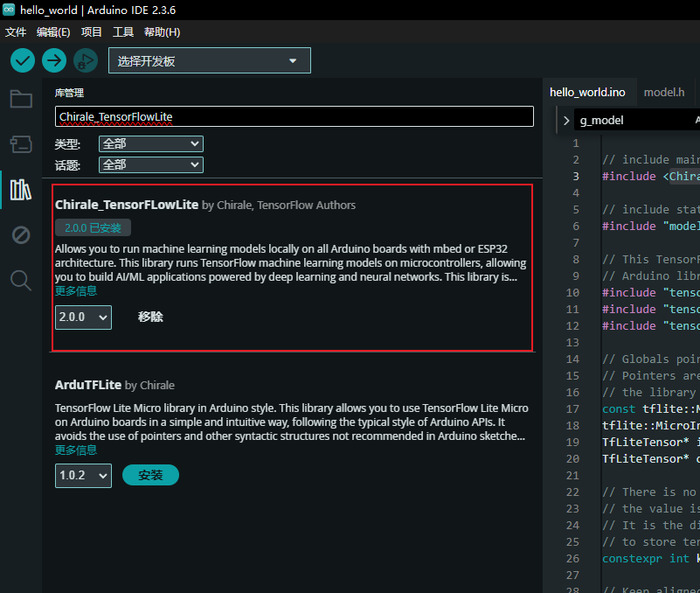Switch to the model.h tab
Viewport: 700px width, 593px height.
pyautogui.click(x=664, y=92)
